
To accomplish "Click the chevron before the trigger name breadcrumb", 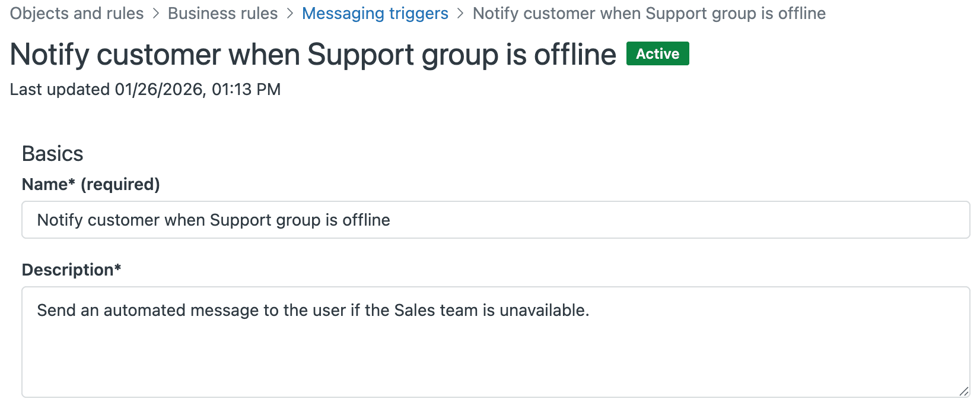I will point(460,13).
